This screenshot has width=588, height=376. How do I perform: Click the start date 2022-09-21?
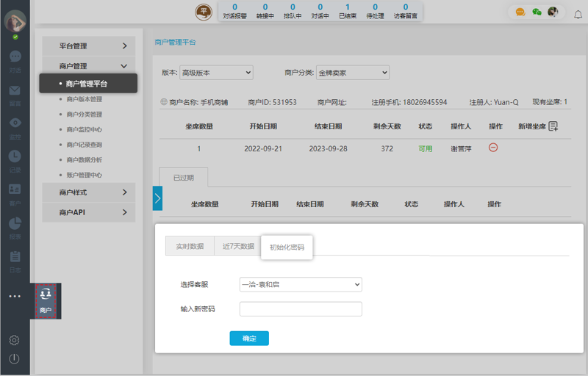pos(263,148)
